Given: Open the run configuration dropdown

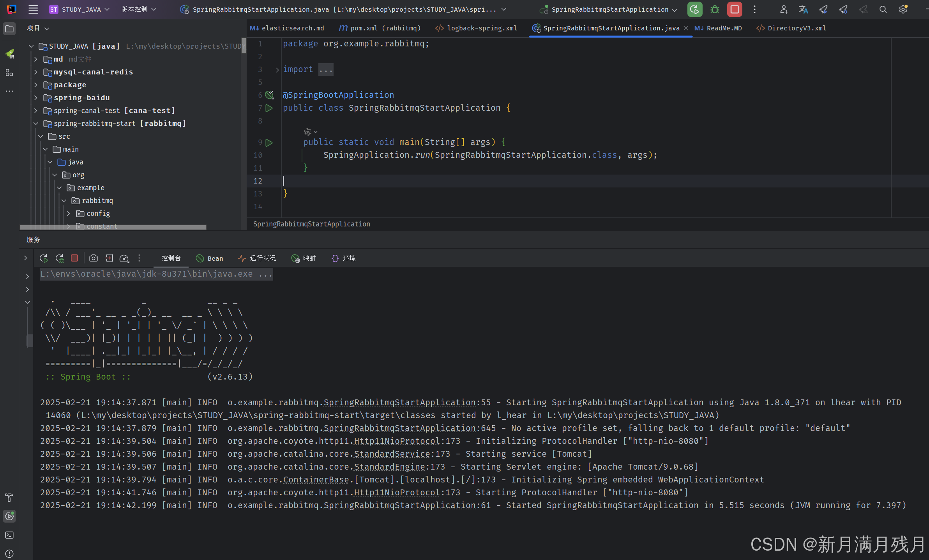Looking at the screenshot, I should pos(610,9).
